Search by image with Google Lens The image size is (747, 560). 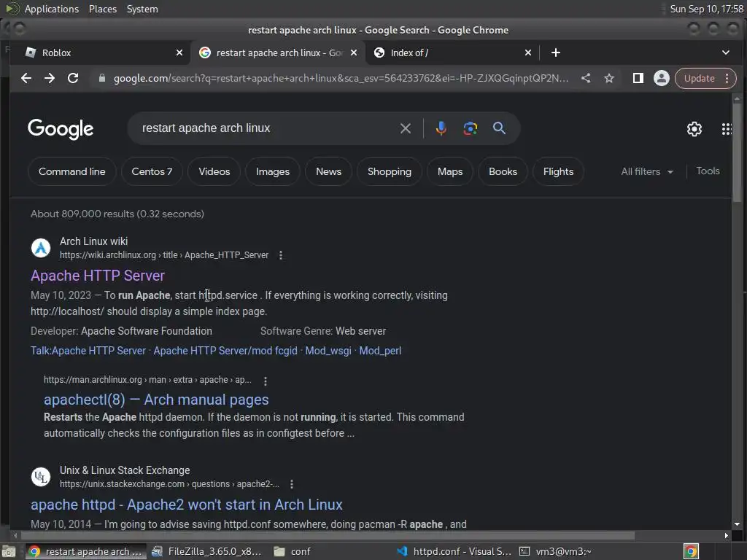(x=471, y=128)
